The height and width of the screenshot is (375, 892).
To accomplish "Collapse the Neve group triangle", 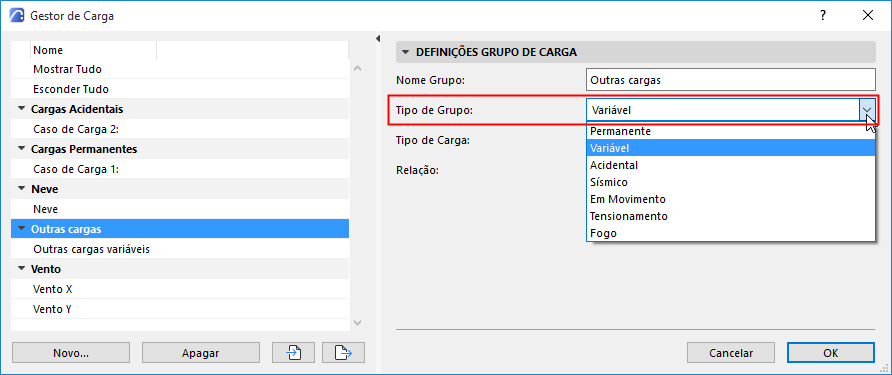I will point(22,189).
